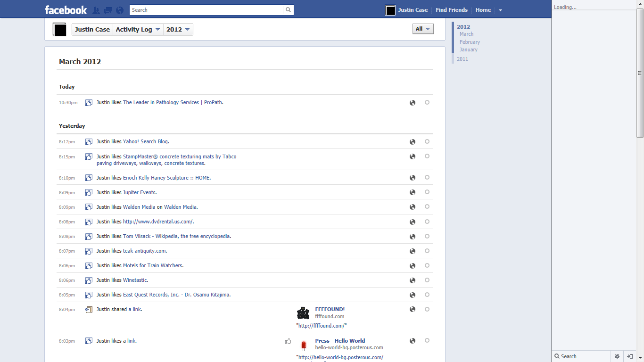
Task: Click the chat sidebar Search field
Action: (581, 356)
